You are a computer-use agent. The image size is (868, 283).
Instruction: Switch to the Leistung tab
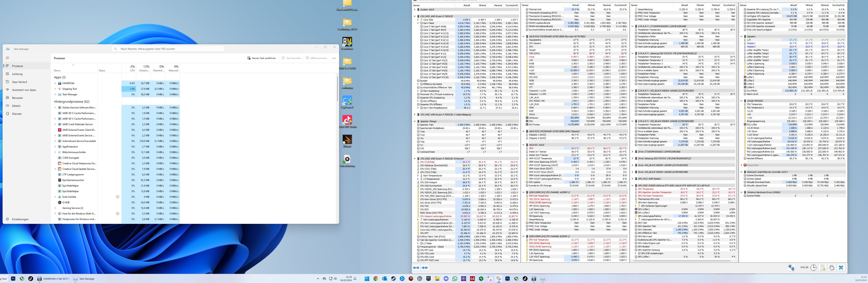(17, 74)
